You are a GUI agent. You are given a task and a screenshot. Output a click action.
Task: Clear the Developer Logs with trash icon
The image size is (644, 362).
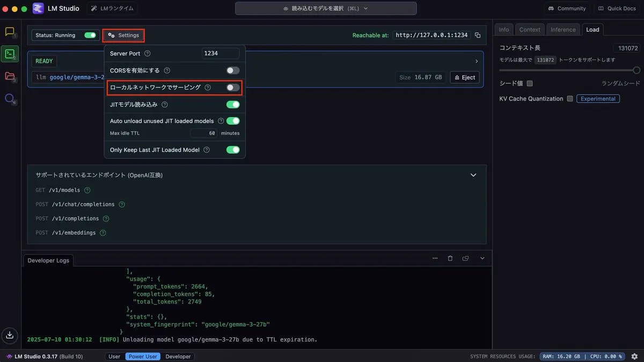click(450, 258)
